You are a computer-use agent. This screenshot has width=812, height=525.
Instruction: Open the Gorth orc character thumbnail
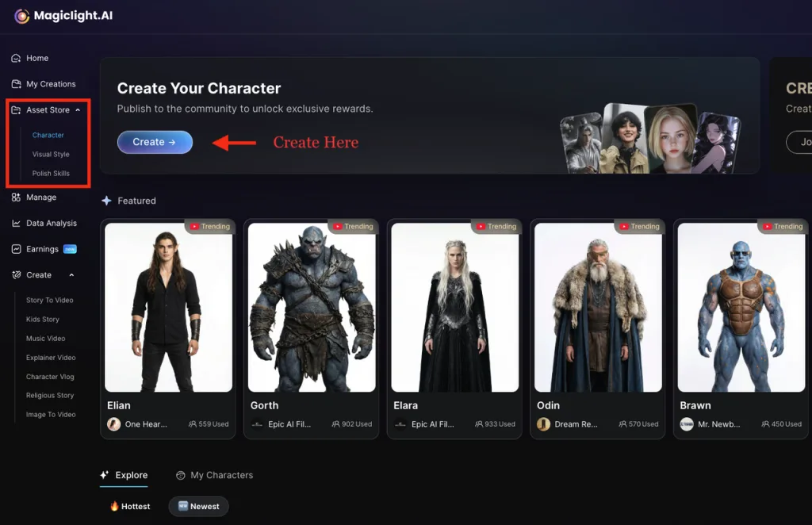coord(312,308)
